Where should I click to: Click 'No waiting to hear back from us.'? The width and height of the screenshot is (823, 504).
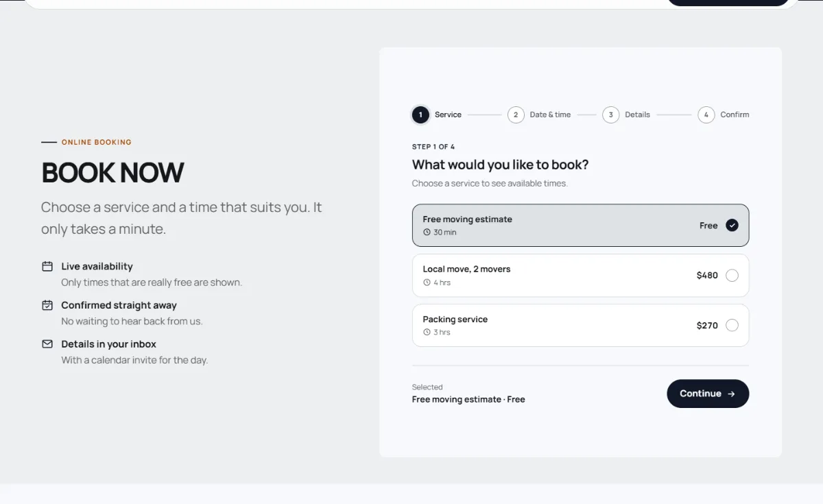132,321
